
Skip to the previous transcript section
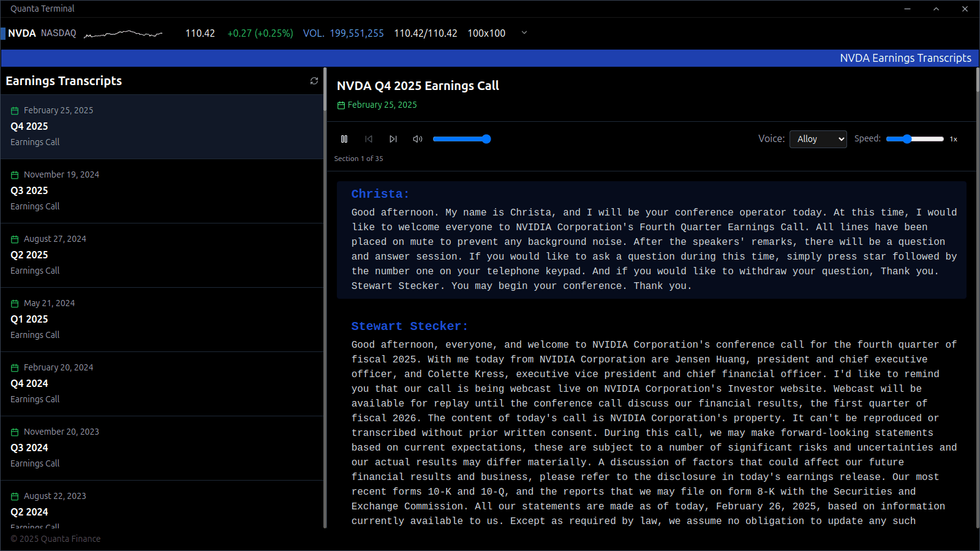tap(369, 139)
